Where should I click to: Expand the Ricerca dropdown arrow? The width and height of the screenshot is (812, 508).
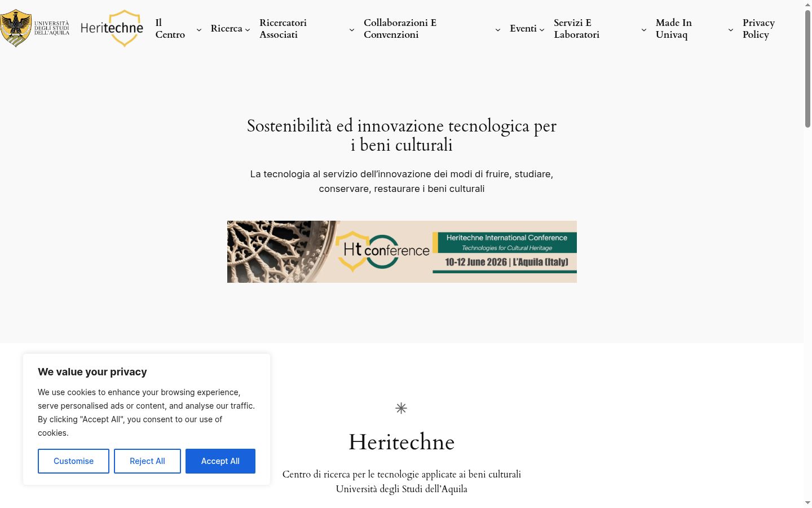point(248,29)
